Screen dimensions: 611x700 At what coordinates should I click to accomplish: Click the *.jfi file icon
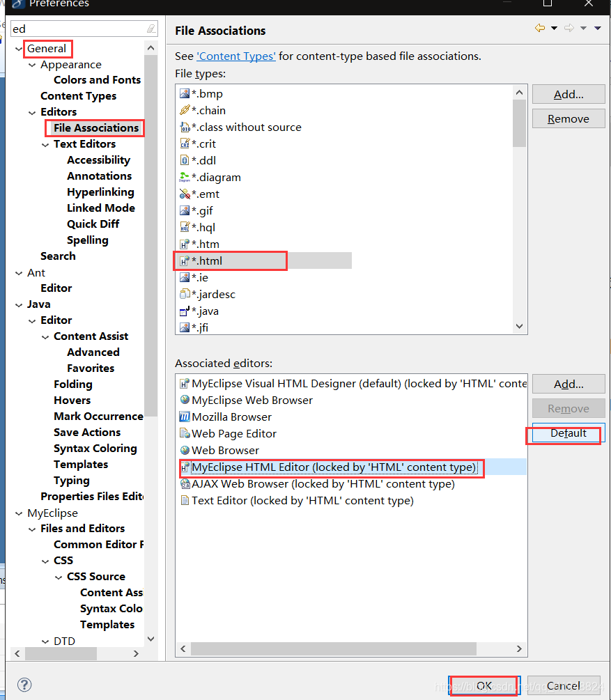(185, 327)
